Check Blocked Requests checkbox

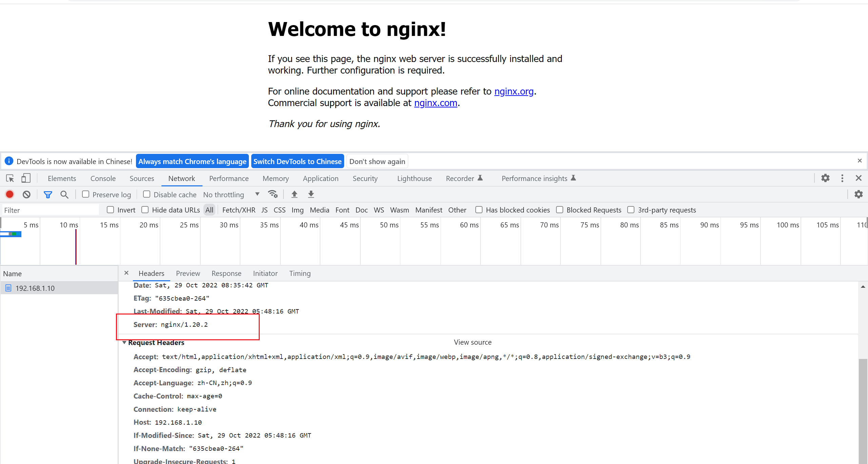559,210
